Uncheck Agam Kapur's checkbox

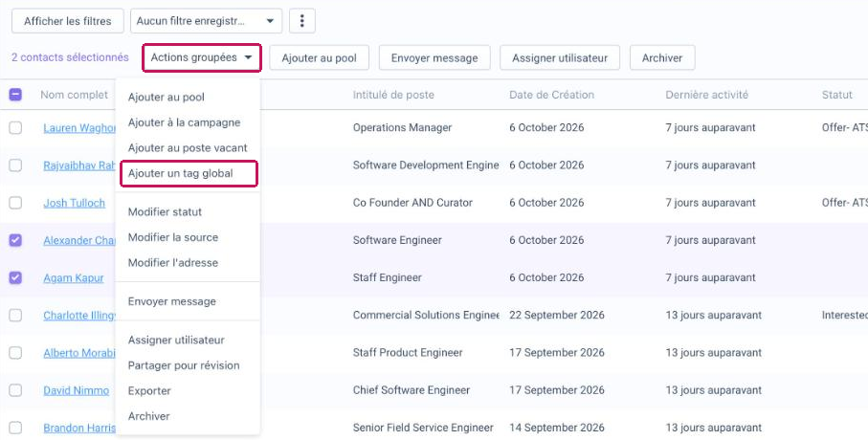pos(15,277)
